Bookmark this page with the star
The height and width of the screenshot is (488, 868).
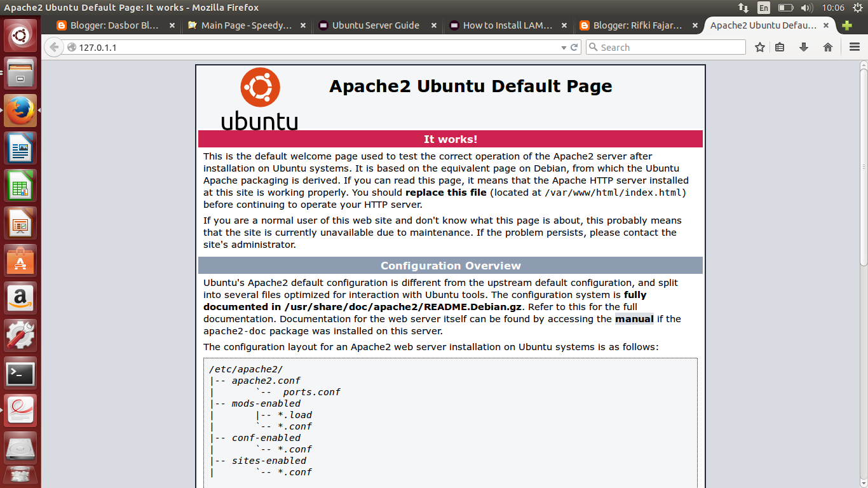pyautogui.click(x=760, y=47)
